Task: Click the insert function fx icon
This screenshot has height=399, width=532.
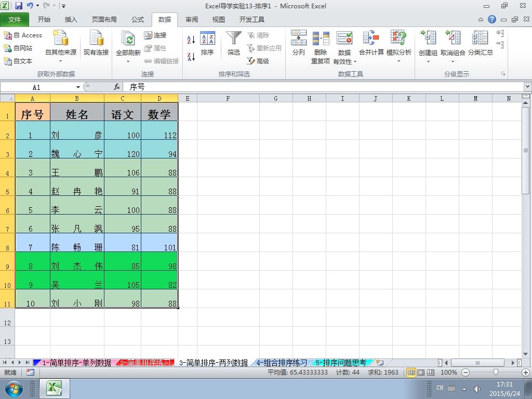Action: click(x=117, y=87)
